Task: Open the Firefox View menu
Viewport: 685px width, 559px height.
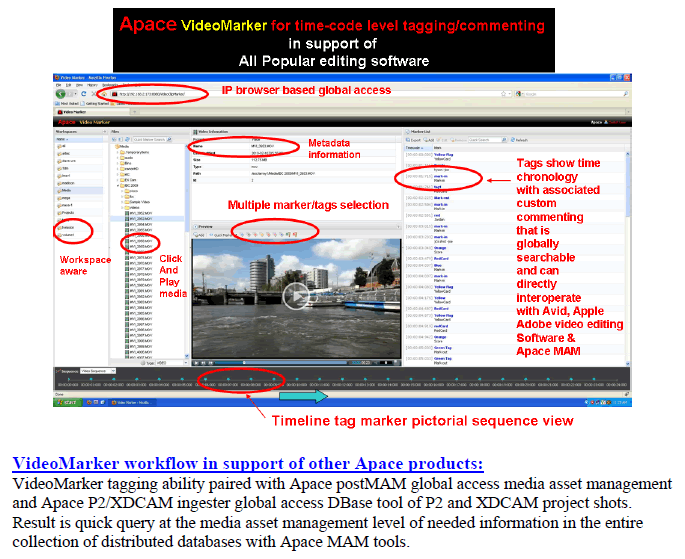Action: click(x=80, y=85)
